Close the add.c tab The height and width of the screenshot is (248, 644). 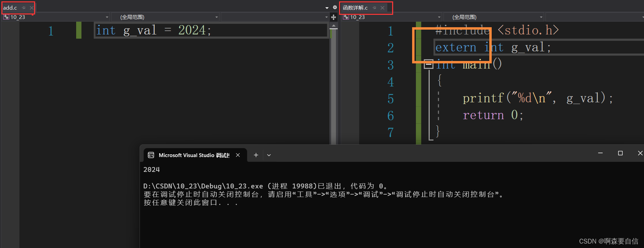click(x=32, y=8)
